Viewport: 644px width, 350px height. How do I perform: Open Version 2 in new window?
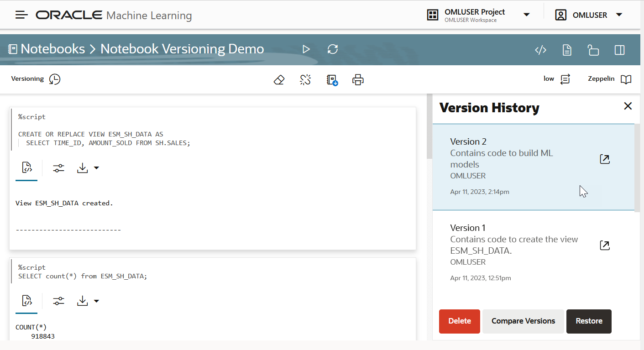604,159
